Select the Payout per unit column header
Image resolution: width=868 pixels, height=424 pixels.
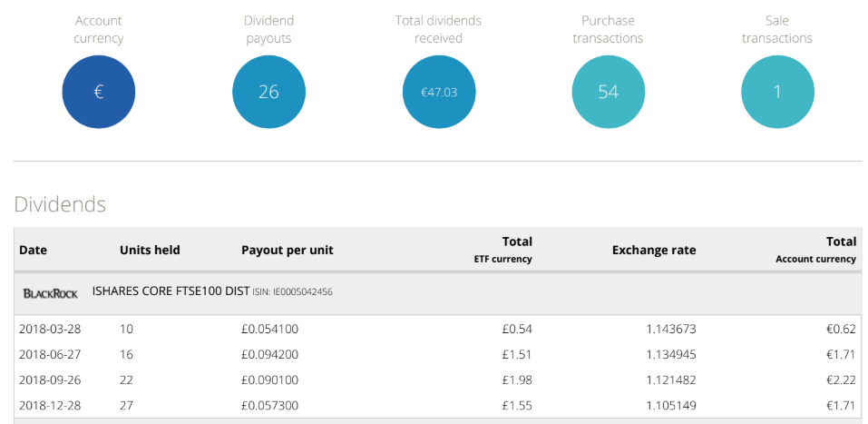click(287, 251)
